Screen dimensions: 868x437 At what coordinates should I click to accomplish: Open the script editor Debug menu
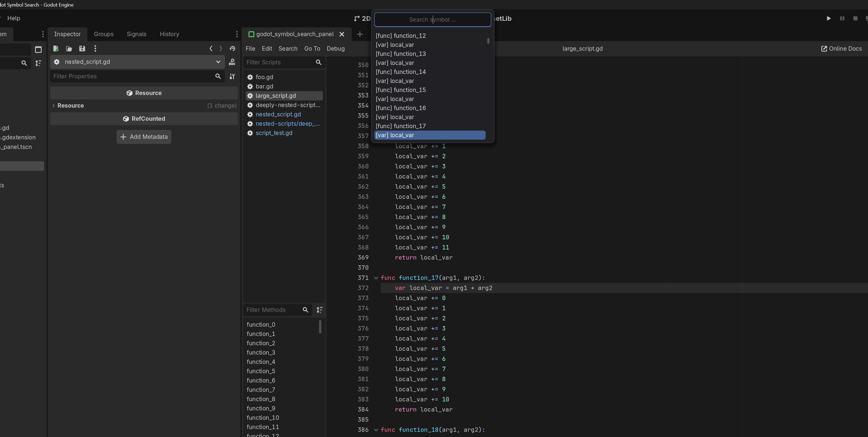[336, 48]
